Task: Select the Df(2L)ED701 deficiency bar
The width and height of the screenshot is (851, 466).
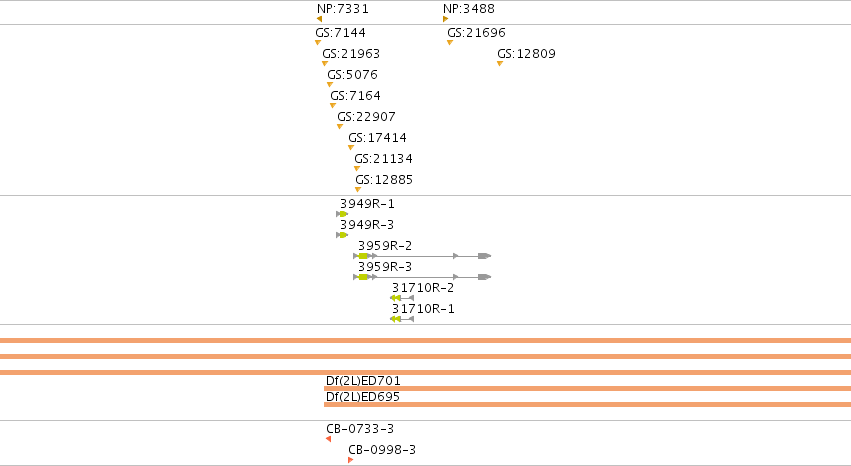Action: point(587,388)
